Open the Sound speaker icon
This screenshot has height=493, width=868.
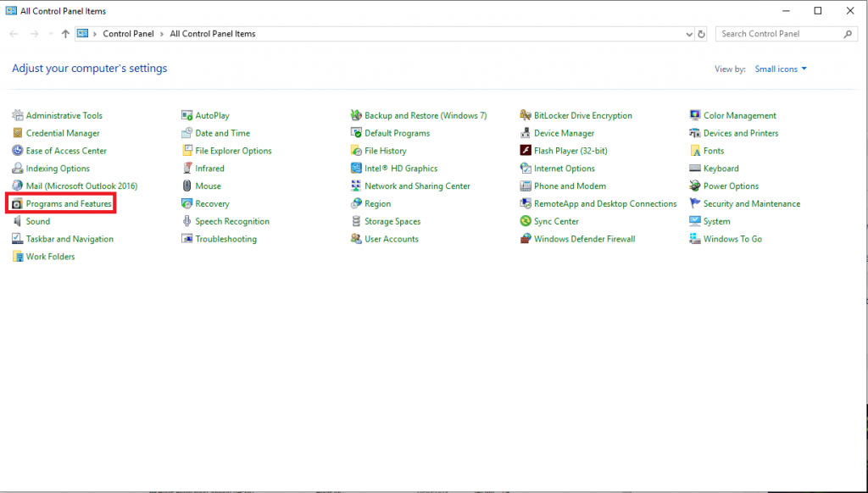pyautogui.click(x=18, y=222)
